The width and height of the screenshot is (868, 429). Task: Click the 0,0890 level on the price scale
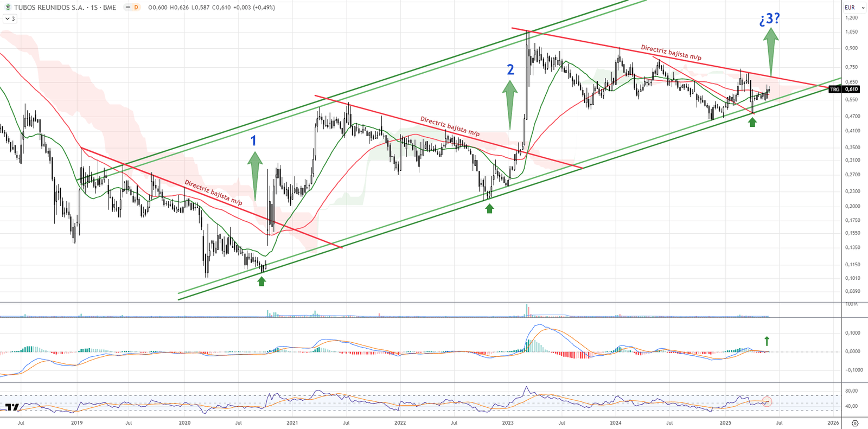tap(852, 291)
